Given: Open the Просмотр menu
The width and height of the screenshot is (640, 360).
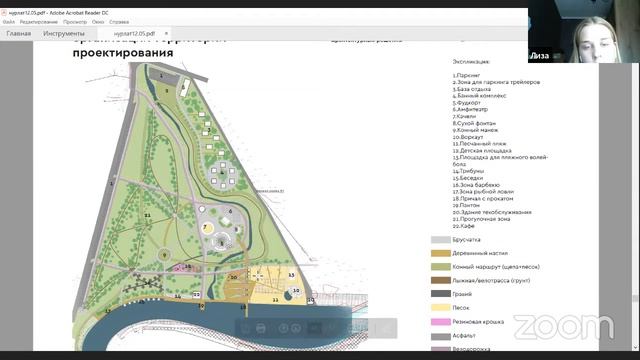Looking at the screenshot, I should pos(75,22).
